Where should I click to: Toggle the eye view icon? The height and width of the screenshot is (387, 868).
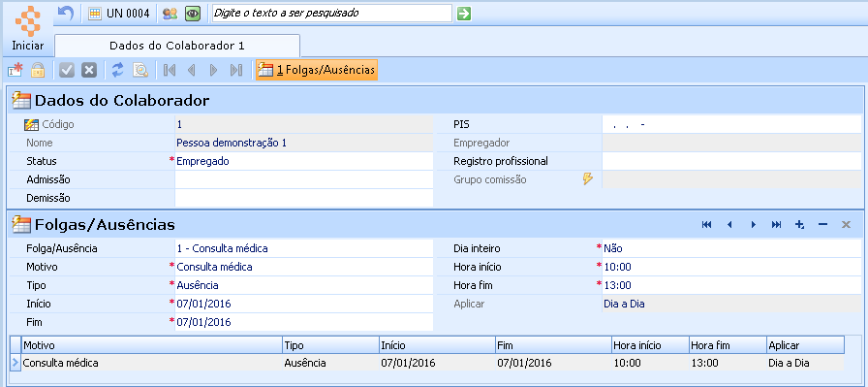[192, 14]
